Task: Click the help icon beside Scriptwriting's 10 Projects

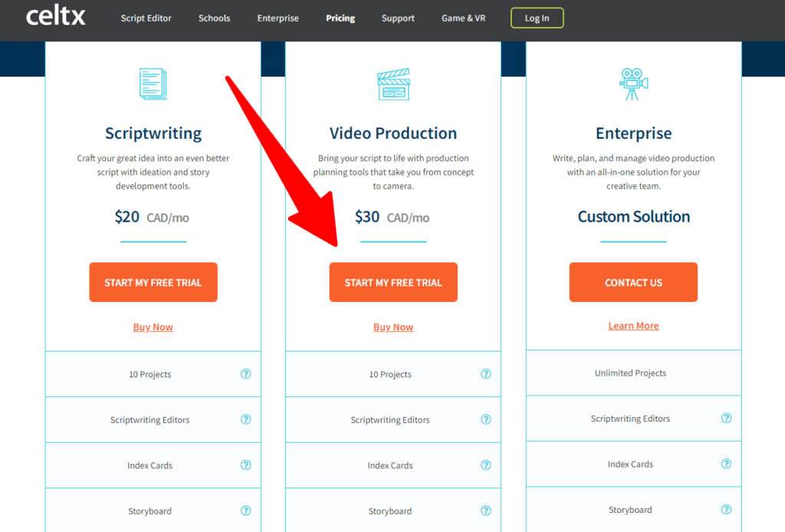Action: (245, 373)
